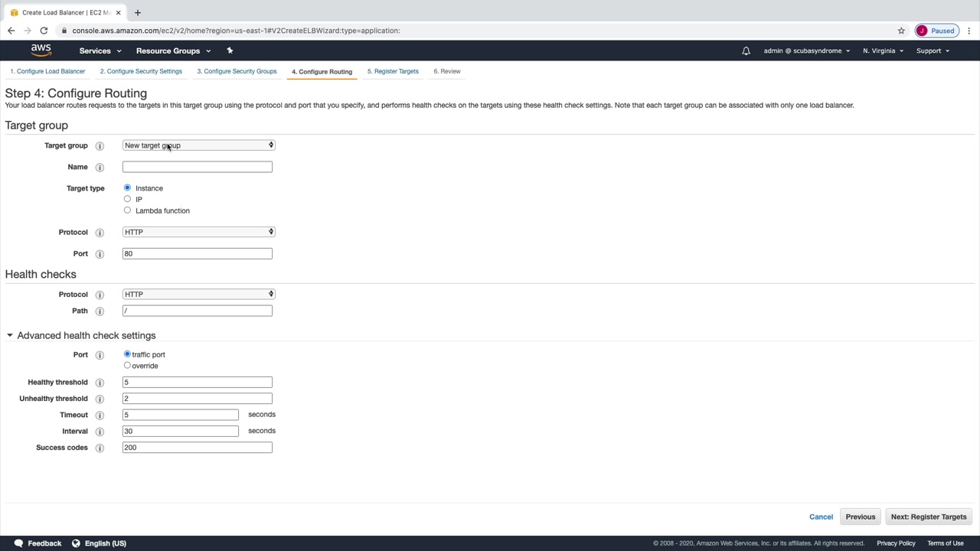The width and height of the screenshot is (980, 551).
Task: Click info icon next to Name
Action: point(100,168)
